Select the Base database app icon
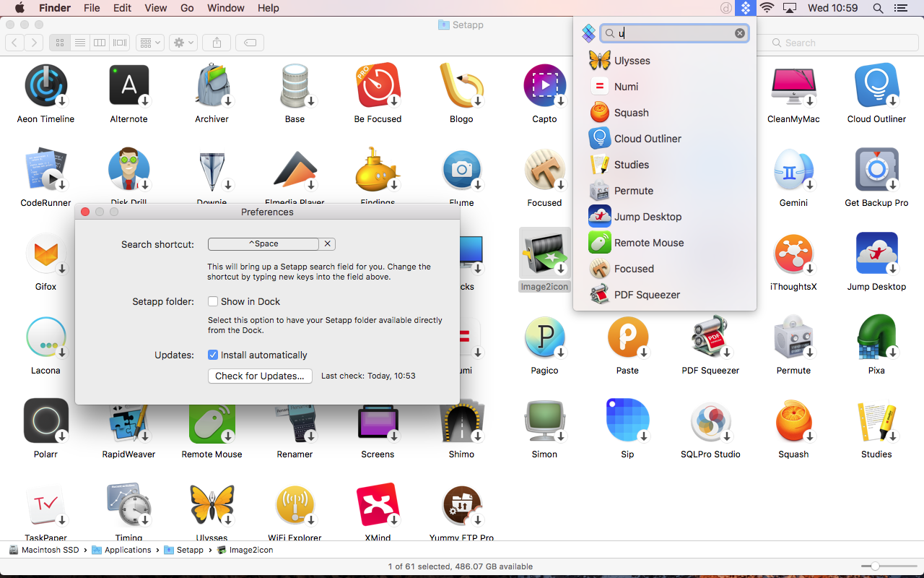The image size is (924, 578). pos(295,85)
